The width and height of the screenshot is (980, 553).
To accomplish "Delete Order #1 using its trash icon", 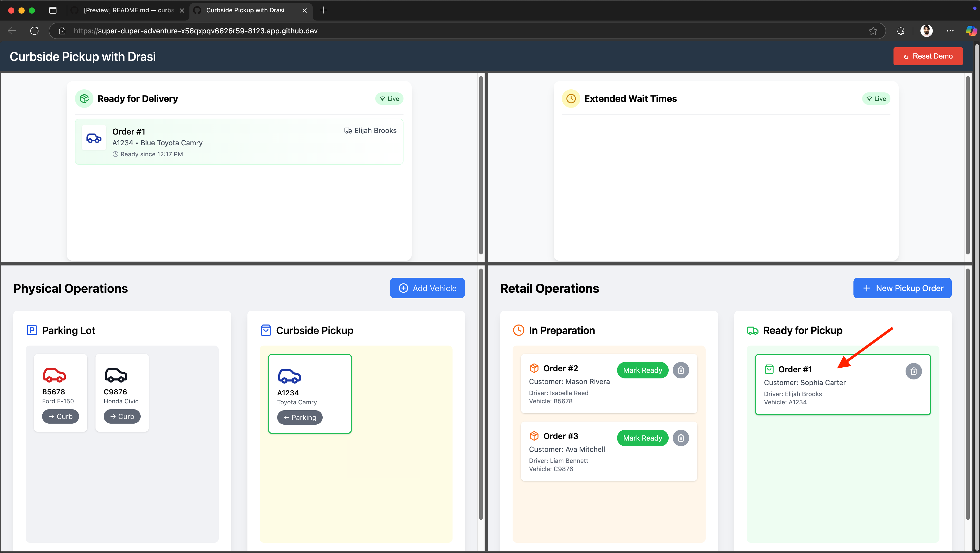I will [914, 371].
